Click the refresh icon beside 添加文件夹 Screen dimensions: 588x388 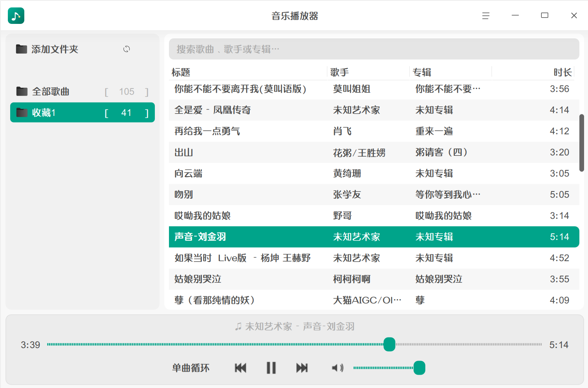(127, 49)
